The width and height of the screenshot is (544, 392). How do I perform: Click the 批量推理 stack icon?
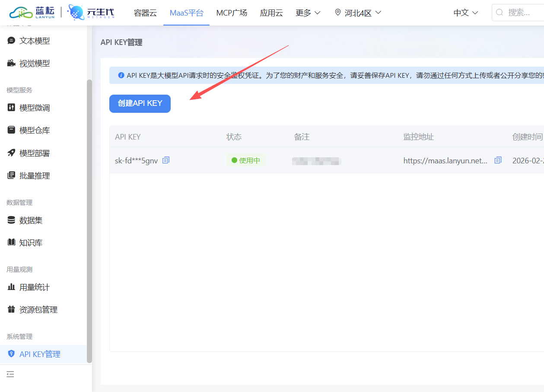tap(12, 175)
